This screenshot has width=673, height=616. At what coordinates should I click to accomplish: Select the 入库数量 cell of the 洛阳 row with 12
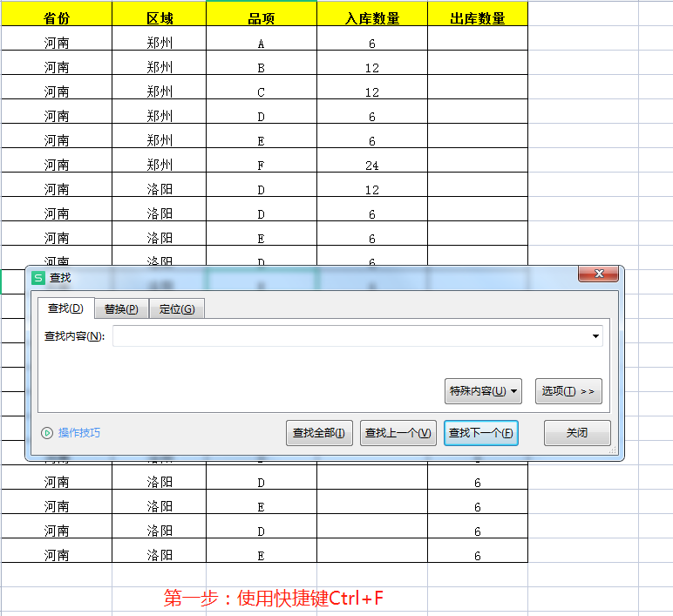pyautogui.click(x=372, y=186)
